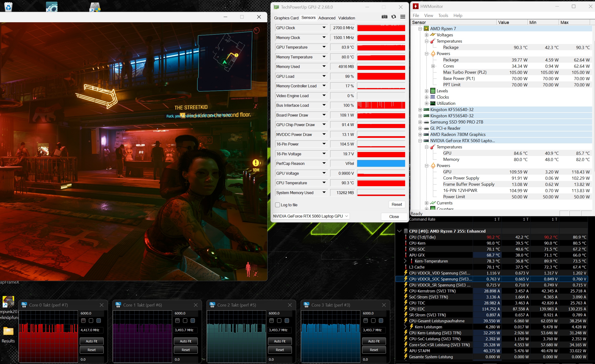595x364 pixels.
Task: Toggle the first square in Core 2 graph
Action: pos(272,320)
